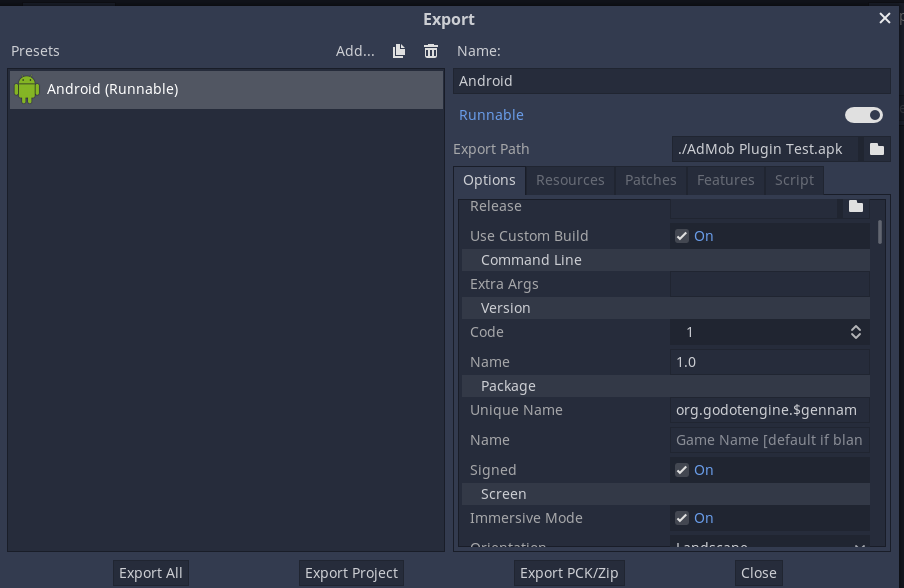Image resolution: width=904 pixels, height=588 pixels.
Task: Turn off Immersive Mode
Action: 681,518
